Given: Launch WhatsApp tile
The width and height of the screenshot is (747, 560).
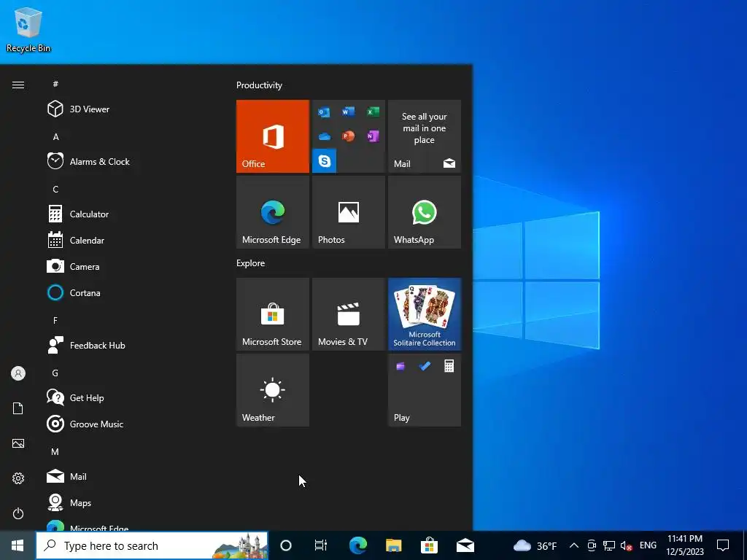Looking at the screenshot, I should pos(425,212).
